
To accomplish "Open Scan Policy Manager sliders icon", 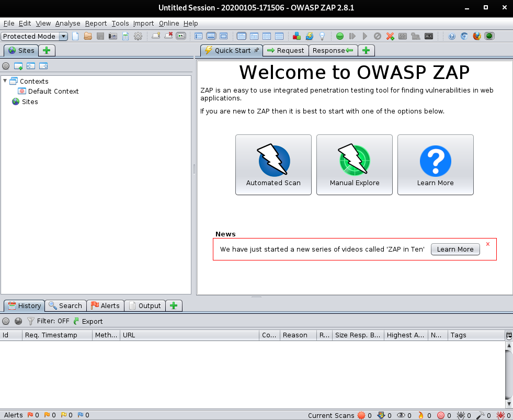I will [403, 36].
